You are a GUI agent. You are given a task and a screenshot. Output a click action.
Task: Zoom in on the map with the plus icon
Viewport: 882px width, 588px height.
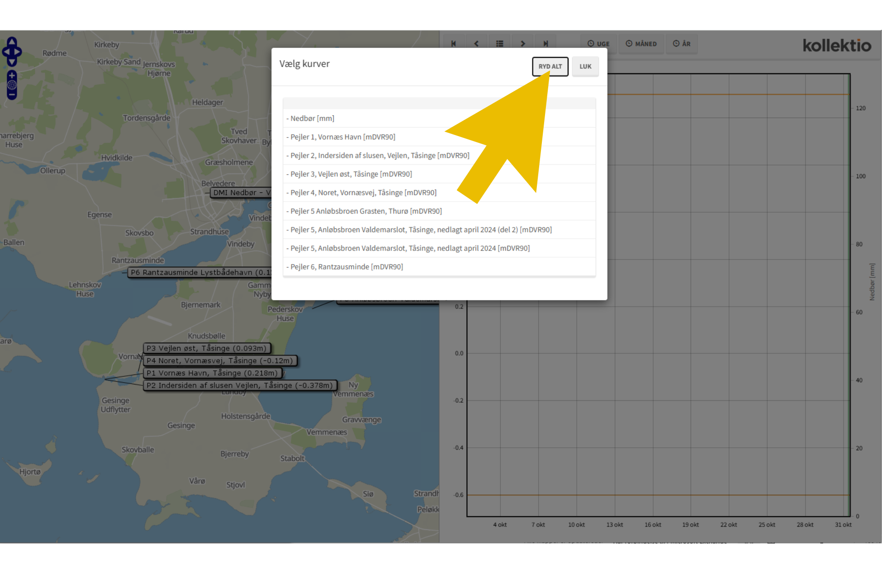point(12,76)
